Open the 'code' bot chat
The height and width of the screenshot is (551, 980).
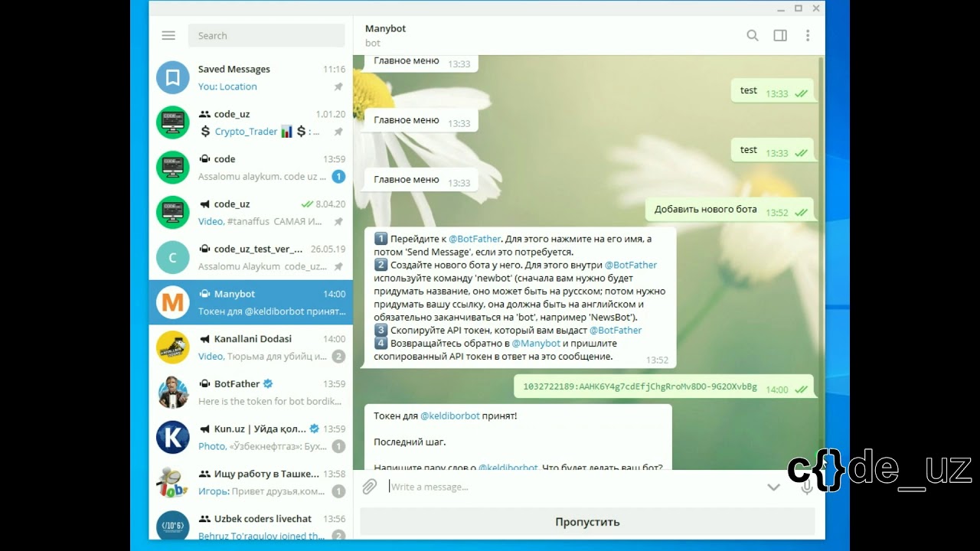250,168
